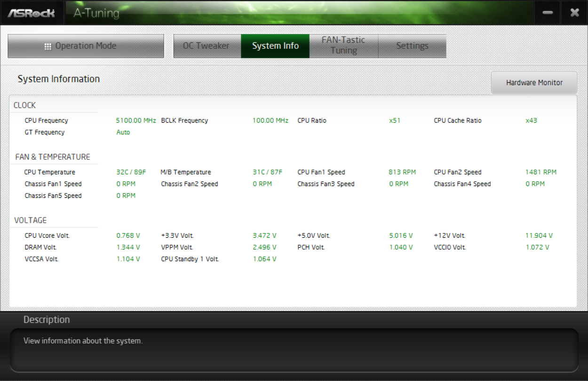Close the A-Tuning window
This screenshot has width=588, height=381.
point(574,13)
